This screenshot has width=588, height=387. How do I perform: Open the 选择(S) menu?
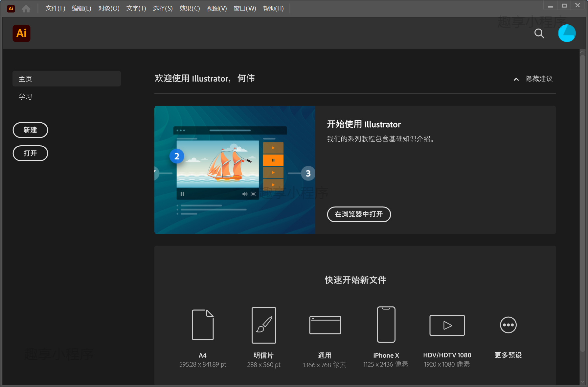tap(163, 9)
